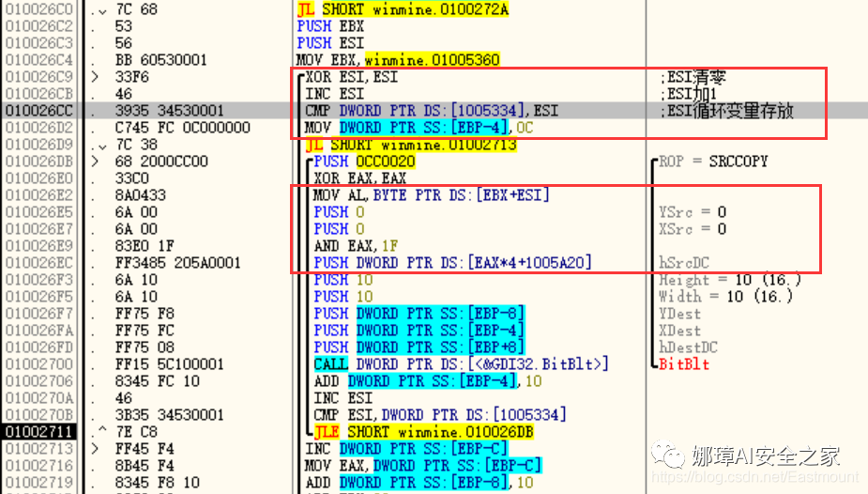The width and height of the screenshot is (868, 494).
Task: Click jump-down marker beside 7C 68
Action: [x=102, y=11]
